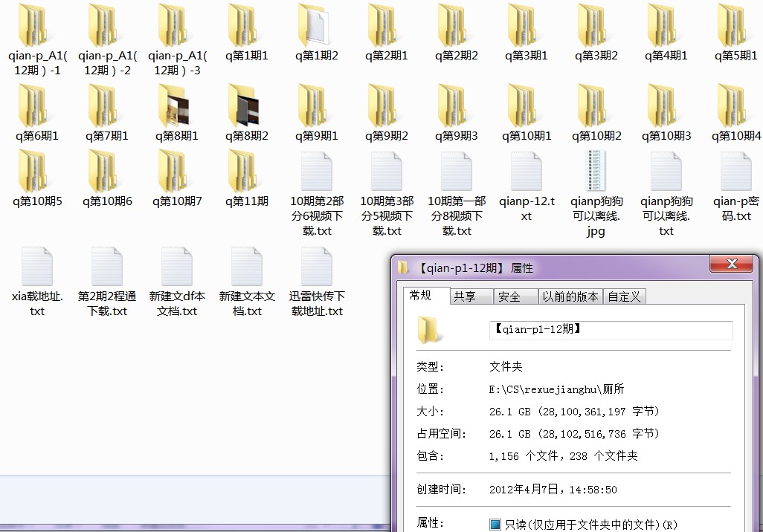This screenshot has height=532, width=763.
Task: Switch to the 安全 tab
Action: tap(509, 296)
